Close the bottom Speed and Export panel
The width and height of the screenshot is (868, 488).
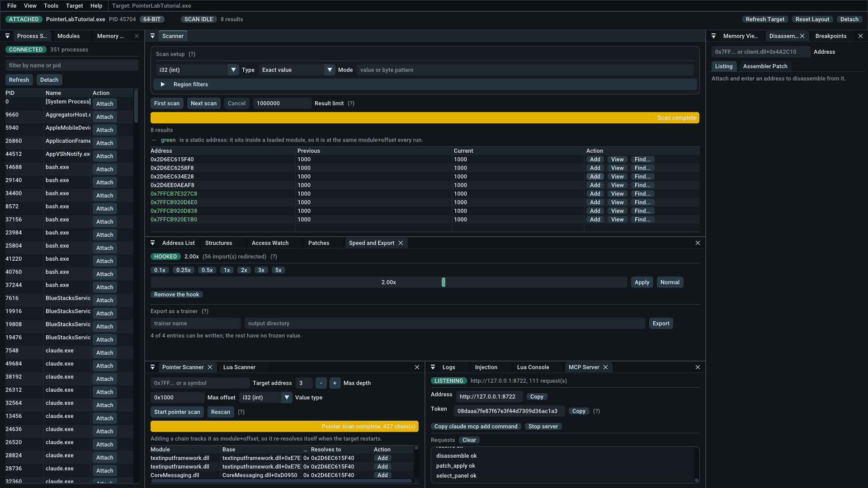pyautogui.click(x=698, y=243)
